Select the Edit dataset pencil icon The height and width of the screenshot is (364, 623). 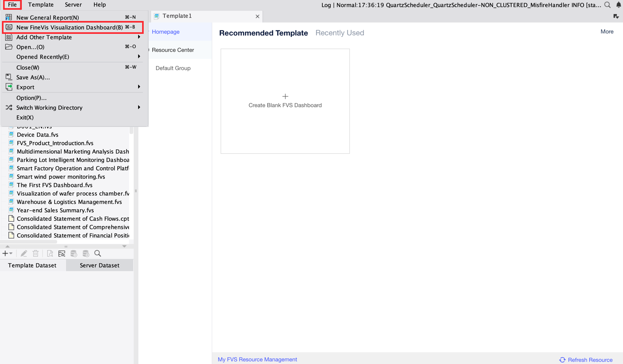24,253
